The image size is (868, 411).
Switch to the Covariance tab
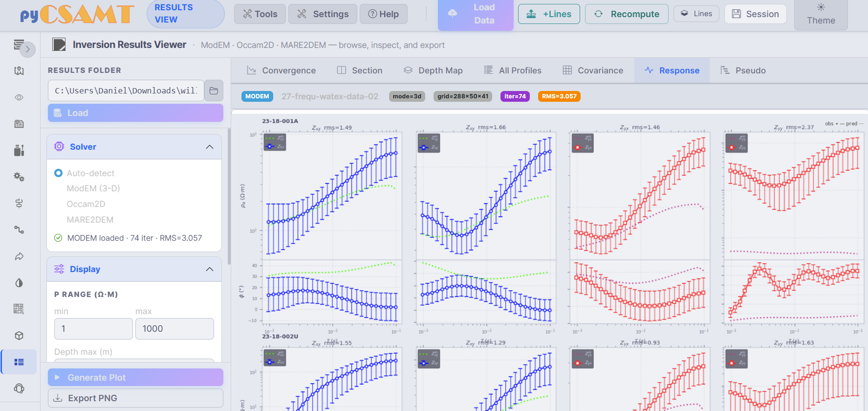click(x=593, y=70)
